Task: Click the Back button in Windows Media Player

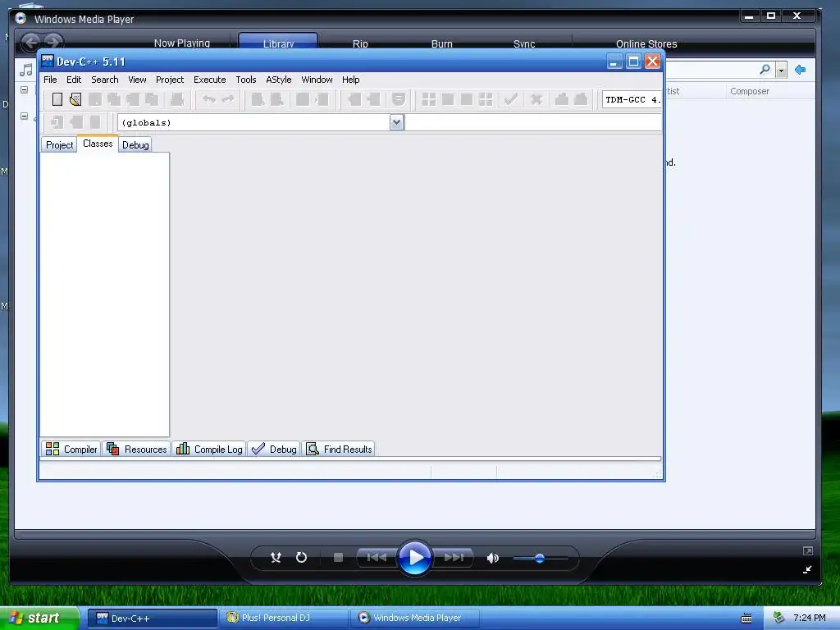Action: [31, 42]
